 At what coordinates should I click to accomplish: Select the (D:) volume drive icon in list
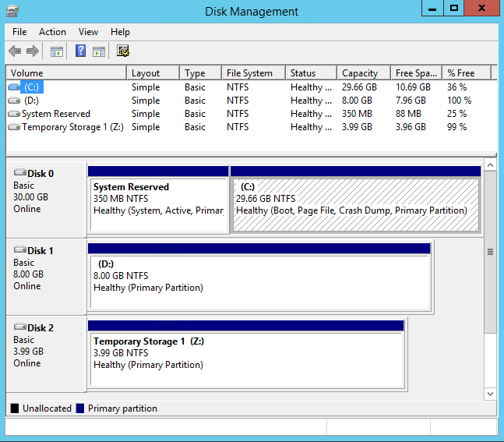[14, 101]
